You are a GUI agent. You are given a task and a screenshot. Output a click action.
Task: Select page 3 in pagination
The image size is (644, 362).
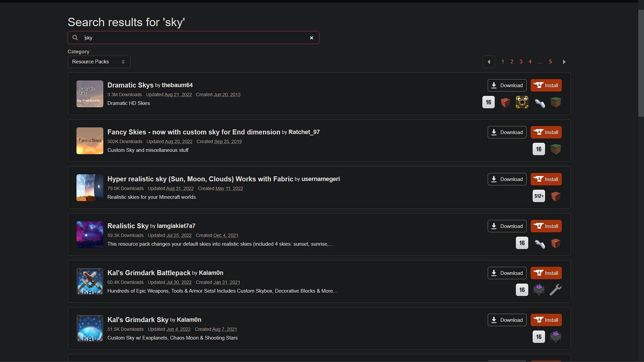pos(521,61)
